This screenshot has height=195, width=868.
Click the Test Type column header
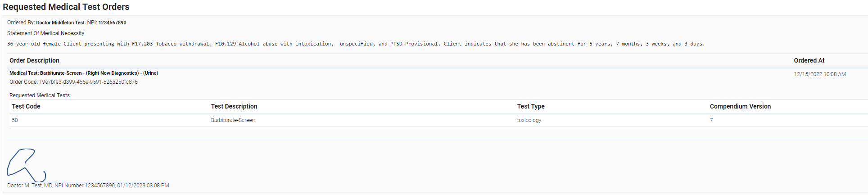pos(531,106)
